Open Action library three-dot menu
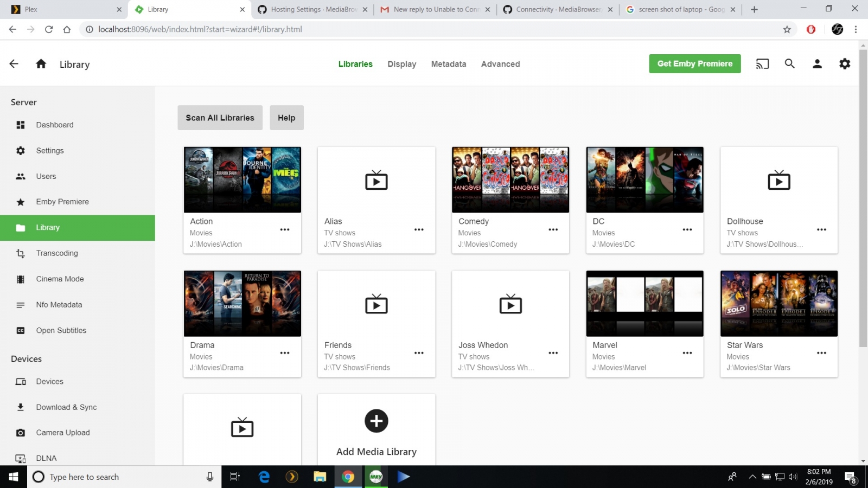The height and width of the screenshot is (488, 868). pos(285,230)
